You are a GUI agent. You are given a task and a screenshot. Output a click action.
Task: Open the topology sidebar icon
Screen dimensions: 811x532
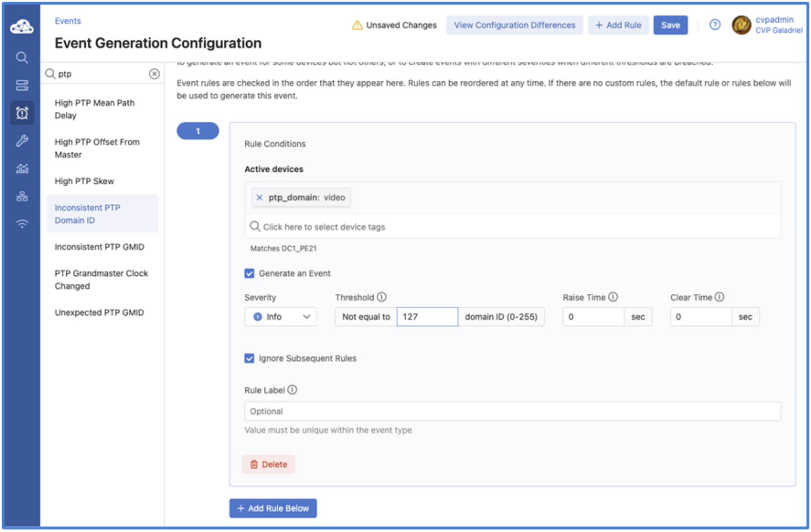coord(22,196)
